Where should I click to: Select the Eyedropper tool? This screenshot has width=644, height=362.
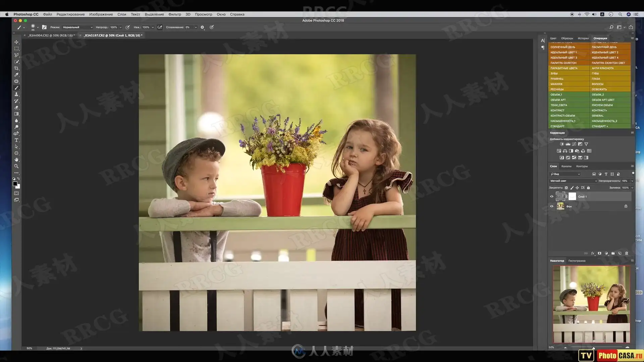click(16, 75)
